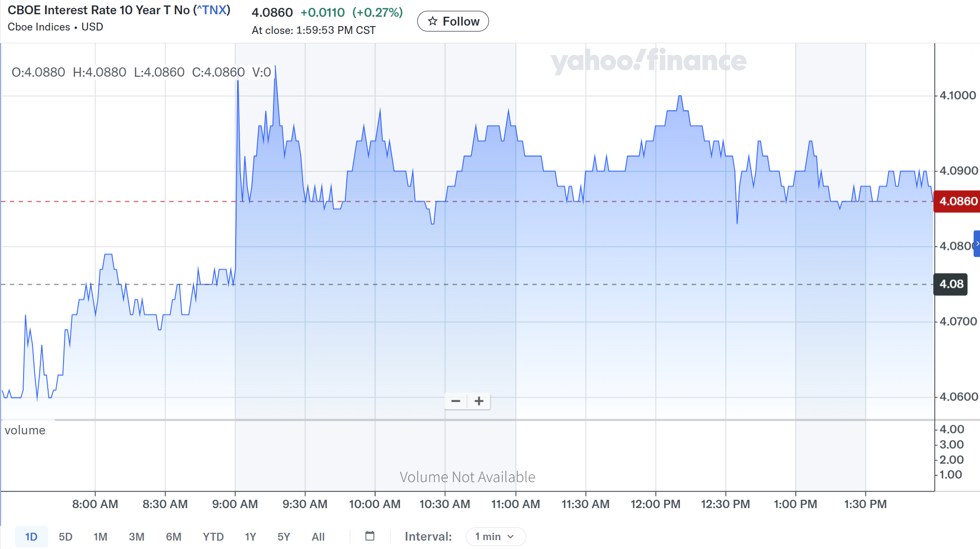Click the ^TNX ticker symbol link
The image size is (980, 549).
click(212, 10)
